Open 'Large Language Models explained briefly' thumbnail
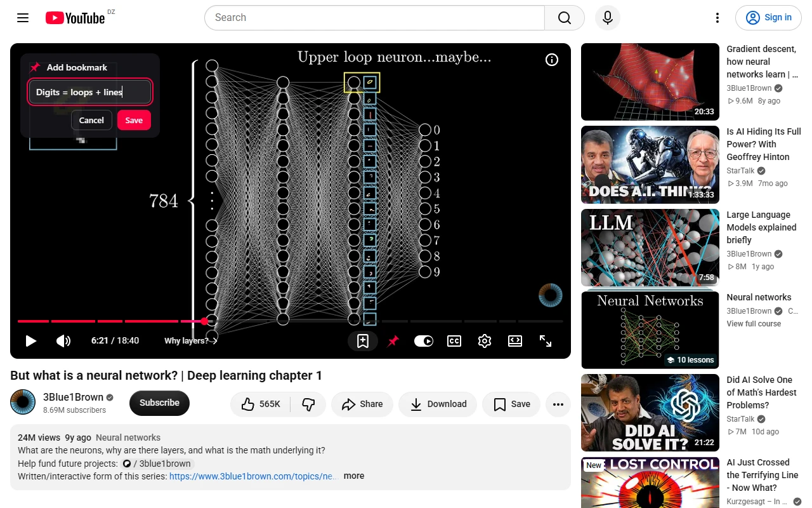This screenshot has height=508, width=812. [x=650, y=248]
